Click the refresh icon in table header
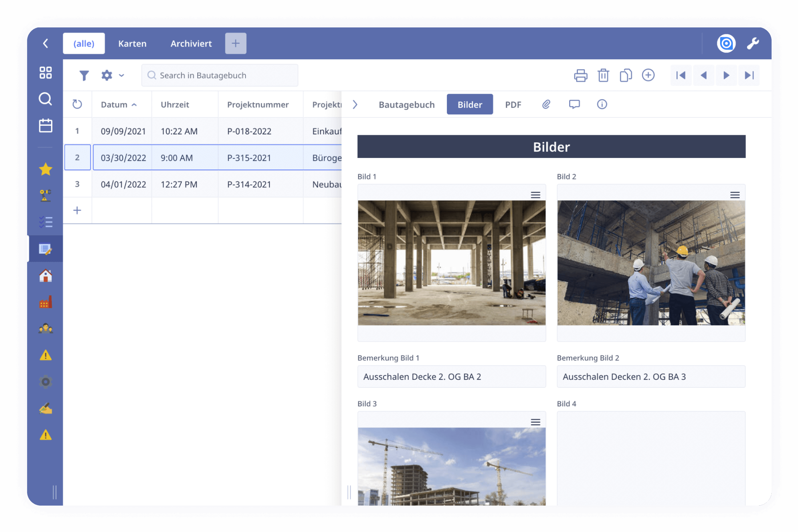 [x=77, y=104]
